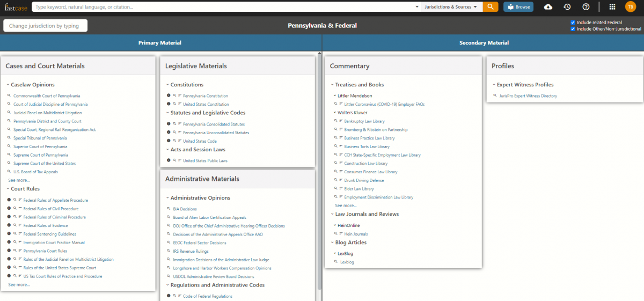Collapse the Constitutions section
The width and height of the screenshot is (644, 301).
(167, 85)
